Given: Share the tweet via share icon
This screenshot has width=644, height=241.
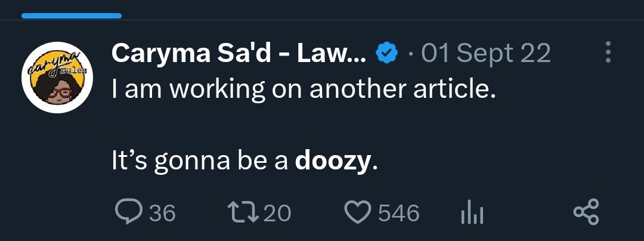Looking at the screenshot, I should click(x=586, y=212).
